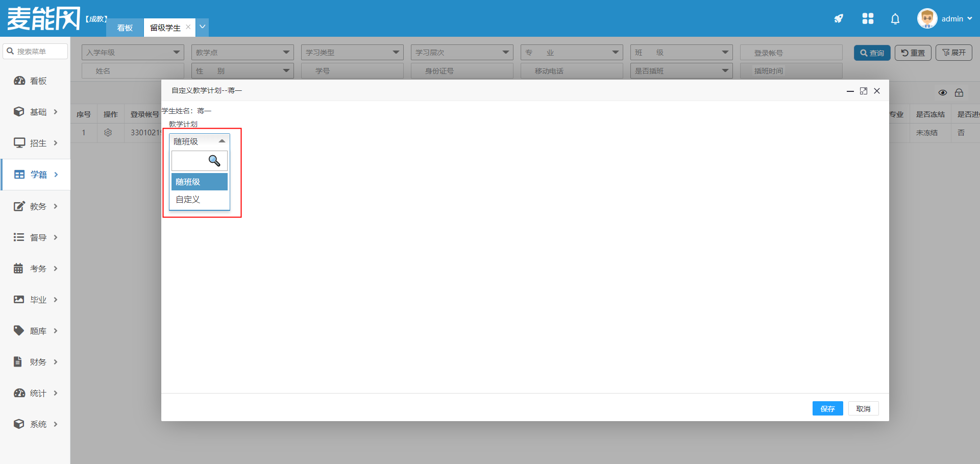Click the notification bell icon

(x=895, y=19)
